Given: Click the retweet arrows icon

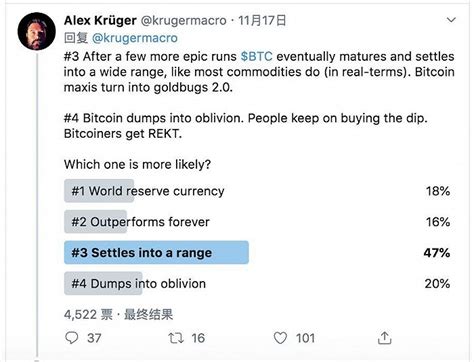Looking at the screenshot, I should click(176, 338).
